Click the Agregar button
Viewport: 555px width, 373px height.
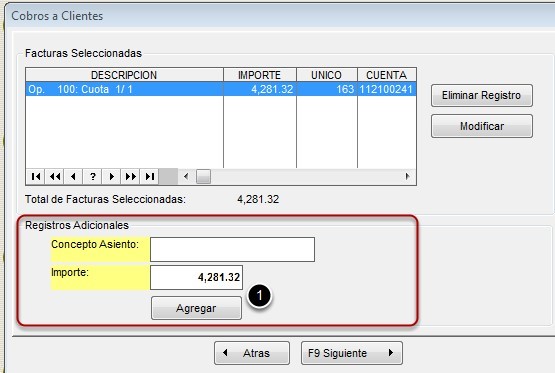pos(196,308)
